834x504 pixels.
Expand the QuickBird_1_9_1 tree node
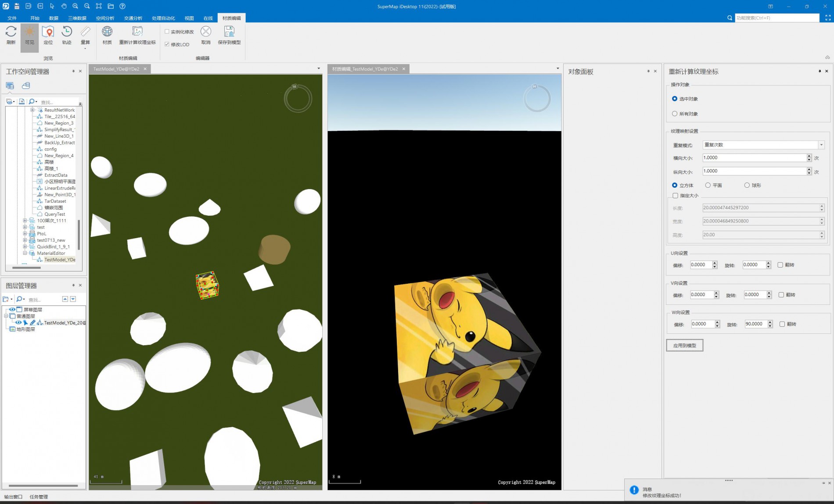pyautogui.click(x=25, y=247)
